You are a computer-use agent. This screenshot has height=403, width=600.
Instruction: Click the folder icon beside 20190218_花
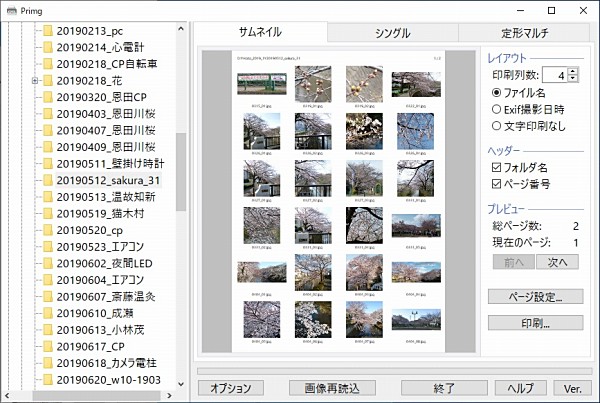[48, 81]
